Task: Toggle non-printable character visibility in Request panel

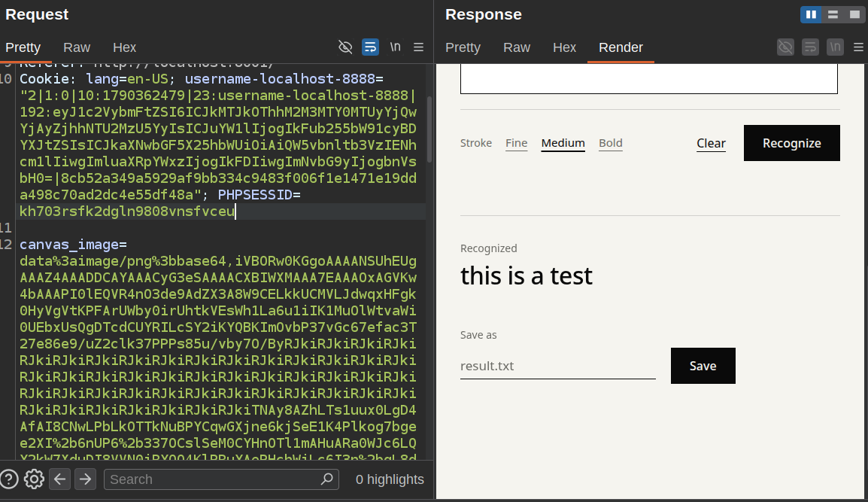Action: point(345,47)
